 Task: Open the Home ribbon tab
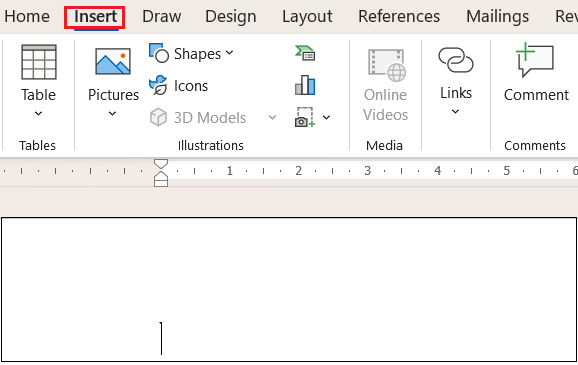click(x=27, y=17)
